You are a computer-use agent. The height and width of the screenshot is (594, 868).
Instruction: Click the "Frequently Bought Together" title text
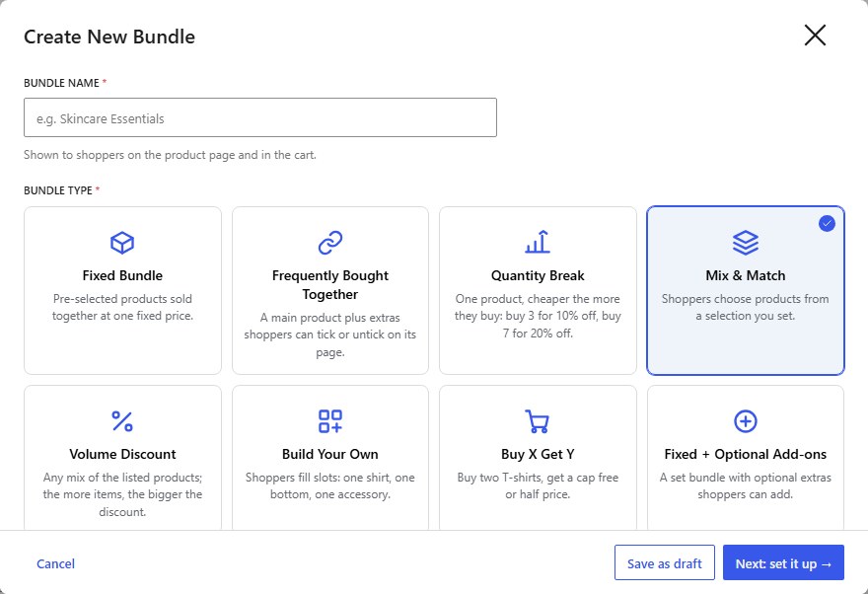[329, 284]
